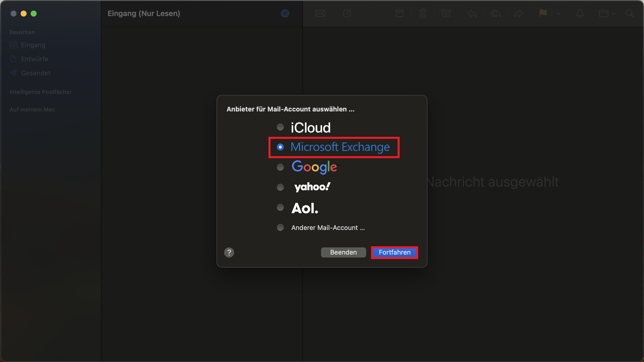Select the Google account provider option

(x=280, y=167)
